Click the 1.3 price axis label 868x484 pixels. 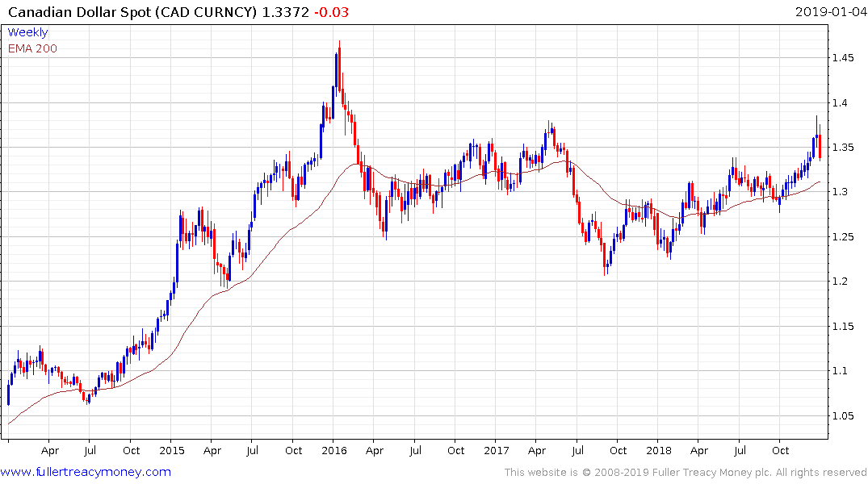coord(840,192)
